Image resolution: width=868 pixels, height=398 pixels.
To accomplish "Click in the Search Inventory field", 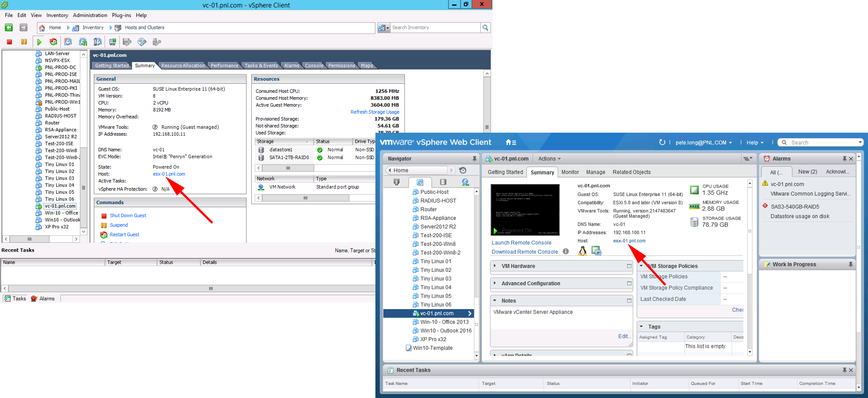I will (x=435, y=28).
